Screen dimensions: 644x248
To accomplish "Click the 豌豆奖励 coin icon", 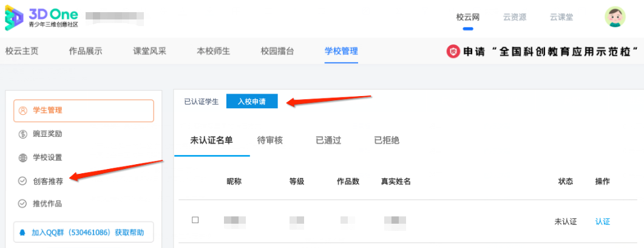I will coord(23,134).
